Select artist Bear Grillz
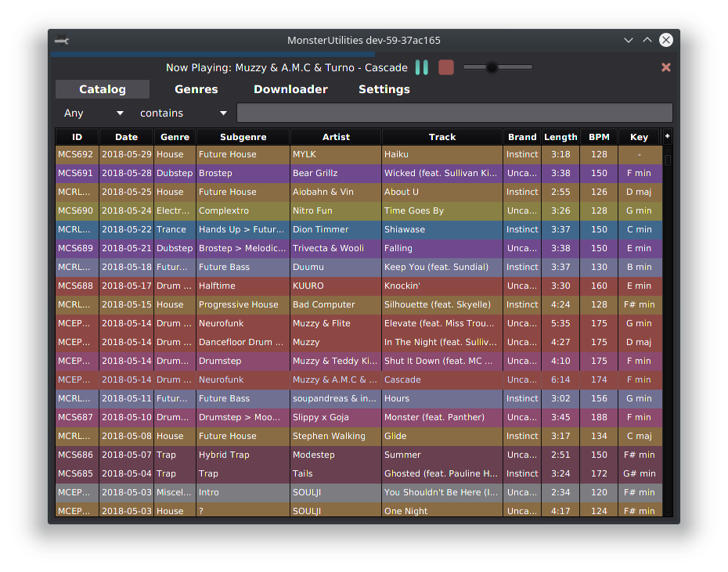The height and width of the screenshot is (572, 728). pyautogui.click(x=335, y=173)
